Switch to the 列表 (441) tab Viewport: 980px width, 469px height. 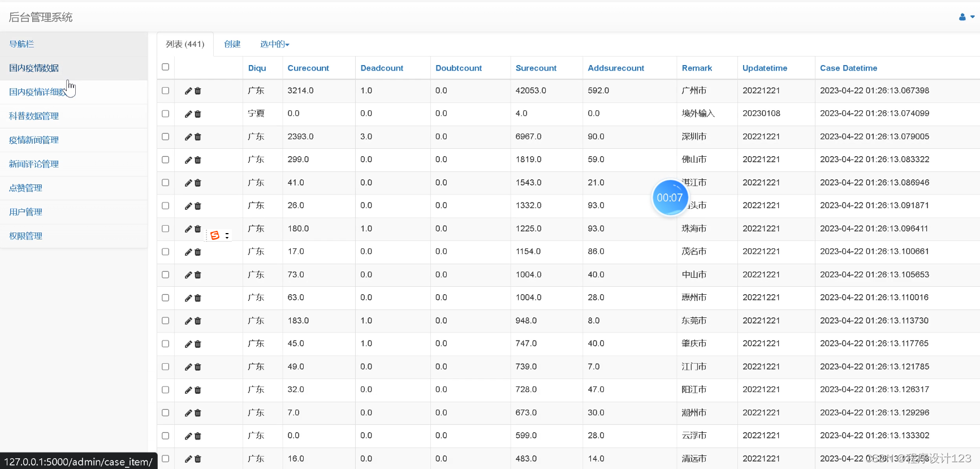pos(185,44)
